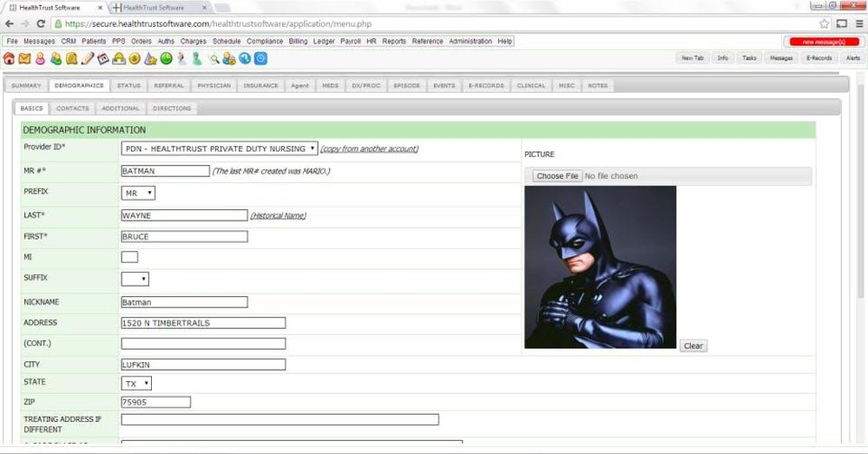
Task: Switch to the INSURANCE tab
Action: [260, 86]
